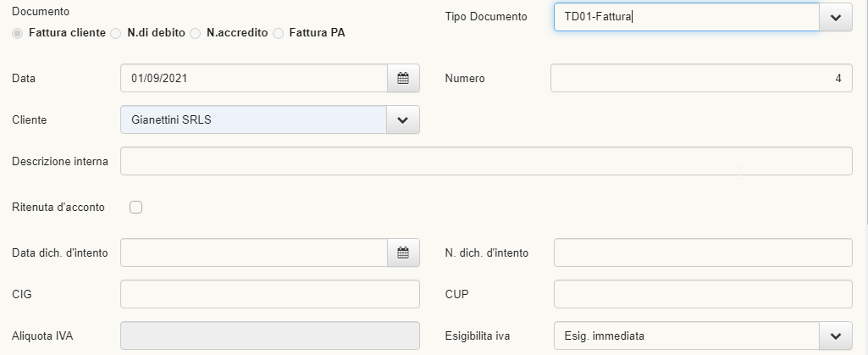Focus the Numero input field
Viewport: 868px width, 355px height.
701,78
